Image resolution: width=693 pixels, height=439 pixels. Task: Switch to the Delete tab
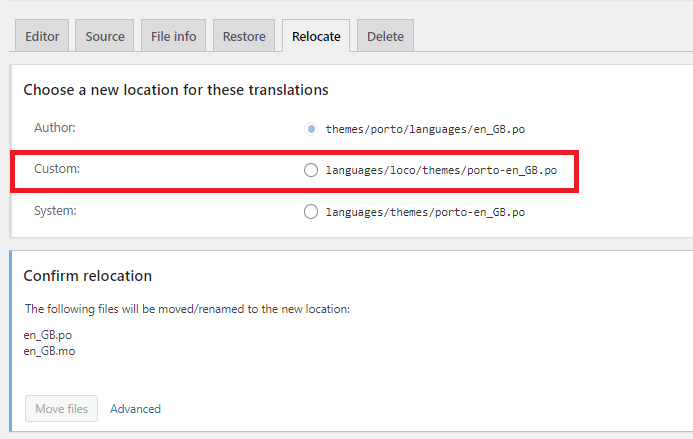tap(385, 37)
